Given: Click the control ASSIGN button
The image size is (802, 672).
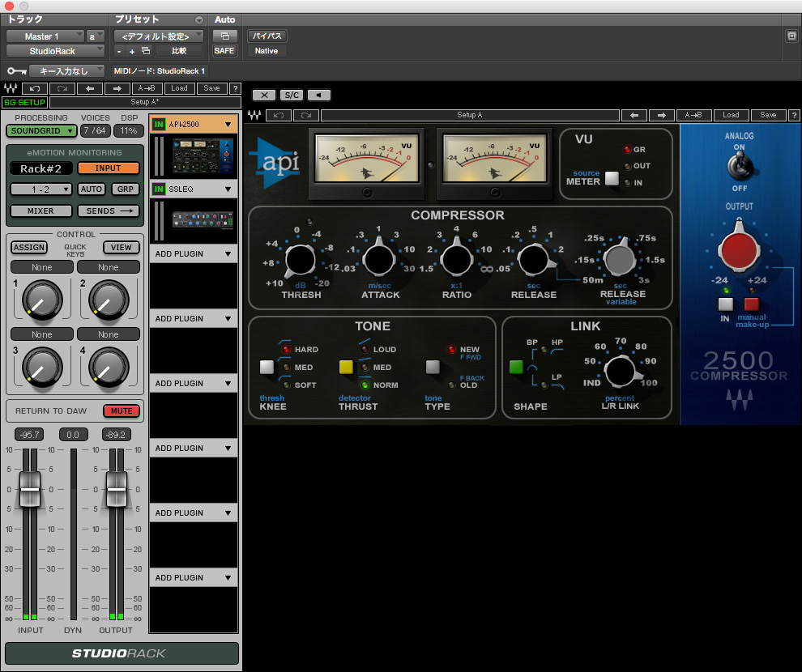Looking at the screenshot, I should [29, 247].
